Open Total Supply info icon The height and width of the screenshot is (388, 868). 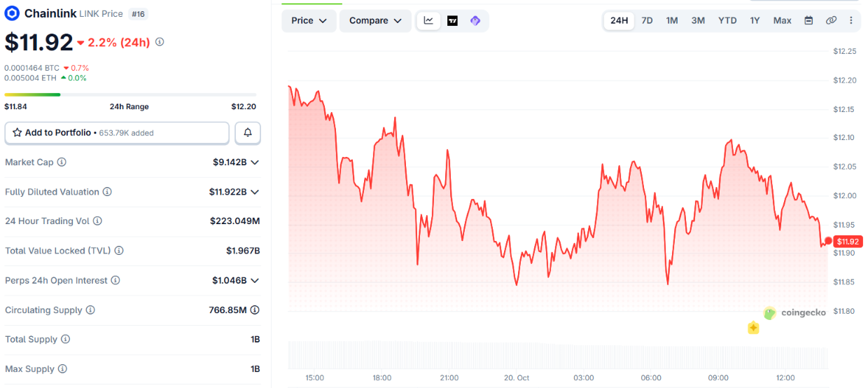point(65,340)
